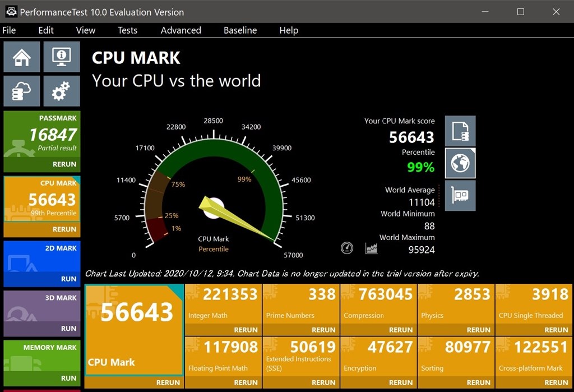Click the export report document icon
Viewport: 574px width, 392px height.
tap(460, 131)
